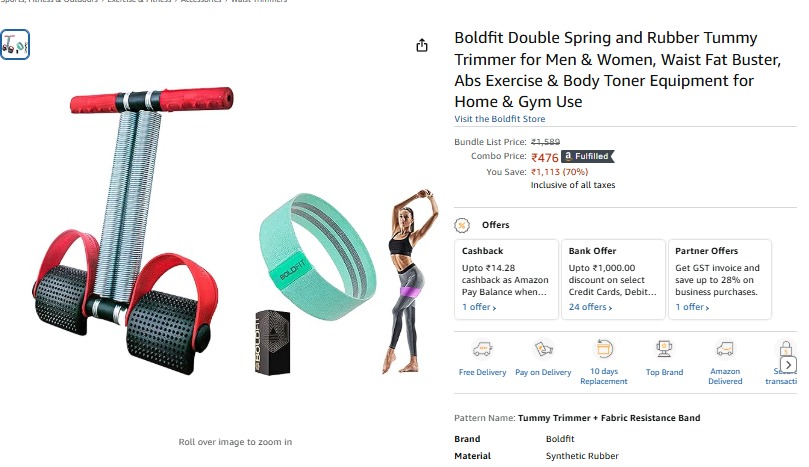Expand the Cashback 1 offer link
The image size is (809, 467).
(x=479, y=307)
